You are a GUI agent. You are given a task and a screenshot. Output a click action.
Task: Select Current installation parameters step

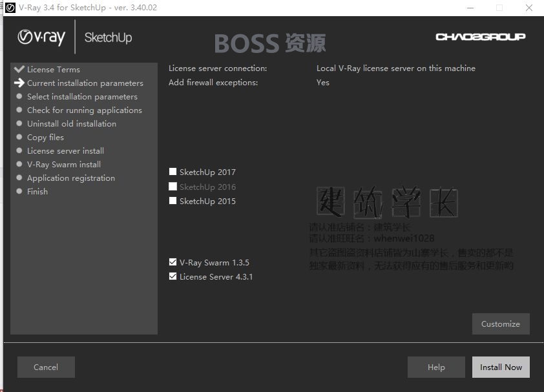click(x=85, y=83)
